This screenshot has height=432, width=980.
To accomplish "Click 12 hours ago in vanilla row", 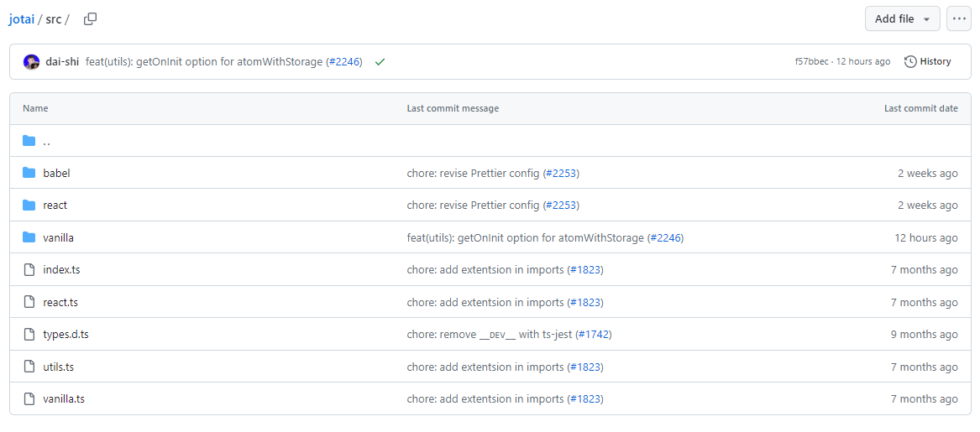I will (x=926, y=237).
